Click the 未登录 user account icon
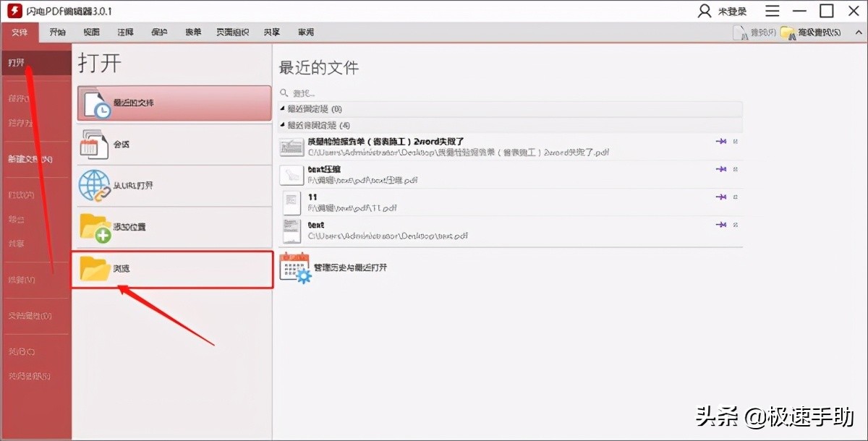This screenshot has width=868, height=441. [705, 11]
